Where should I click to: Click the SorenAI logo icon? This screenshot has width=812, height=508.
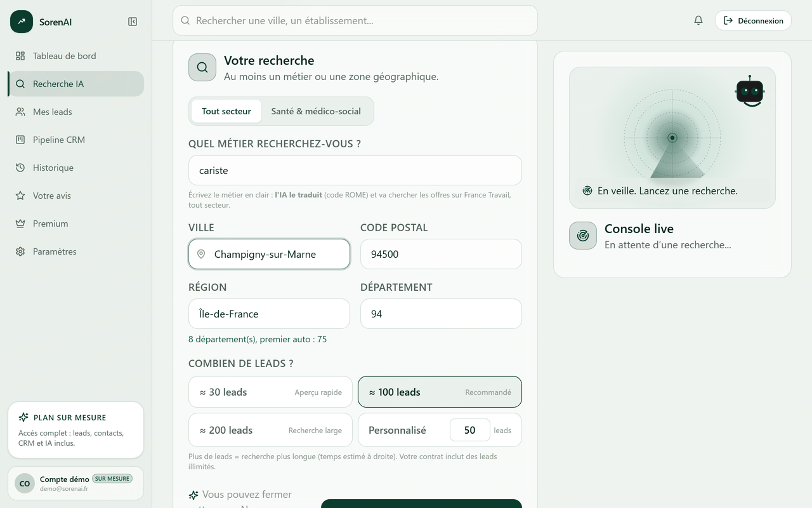[x=22, y=22]
